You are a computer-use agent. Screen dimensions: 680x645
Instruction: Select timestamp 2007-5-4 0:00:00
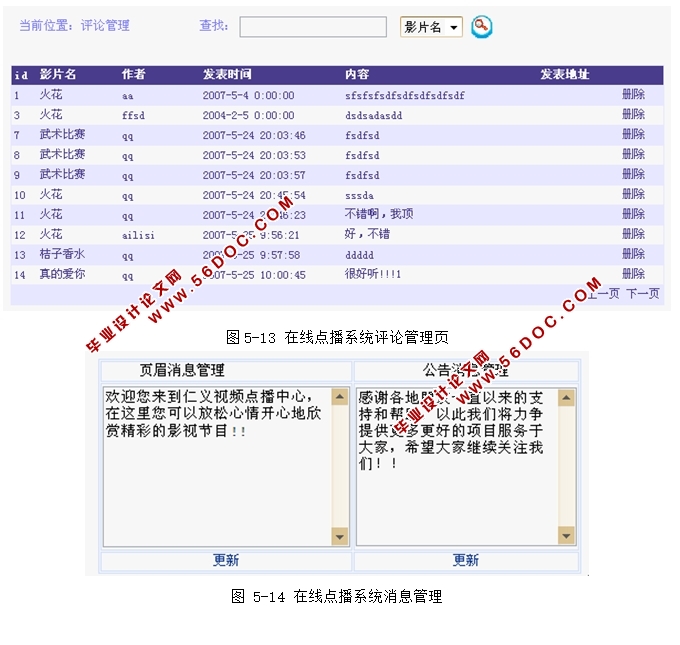(x=248, y=95)
